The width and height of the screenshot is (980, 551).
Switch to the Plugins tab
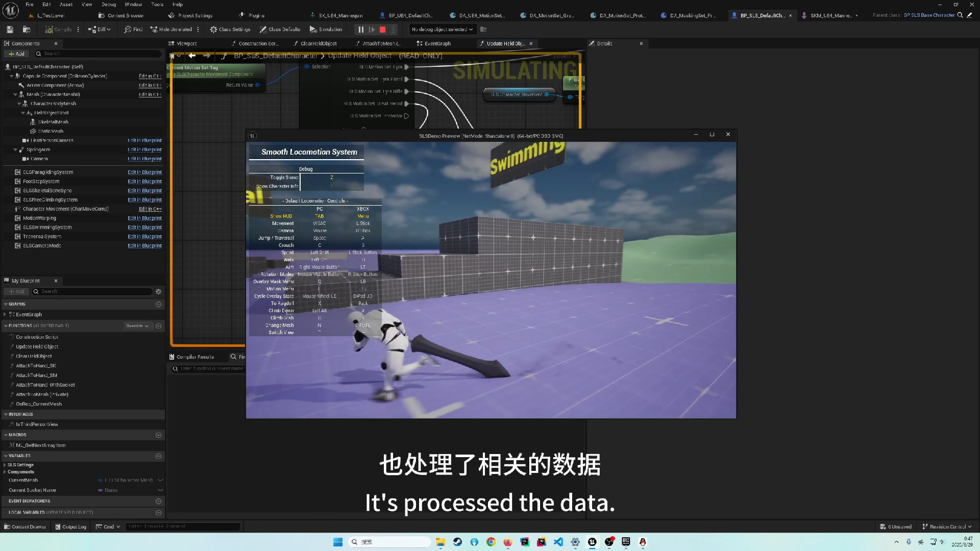click(x=256, y=15)
